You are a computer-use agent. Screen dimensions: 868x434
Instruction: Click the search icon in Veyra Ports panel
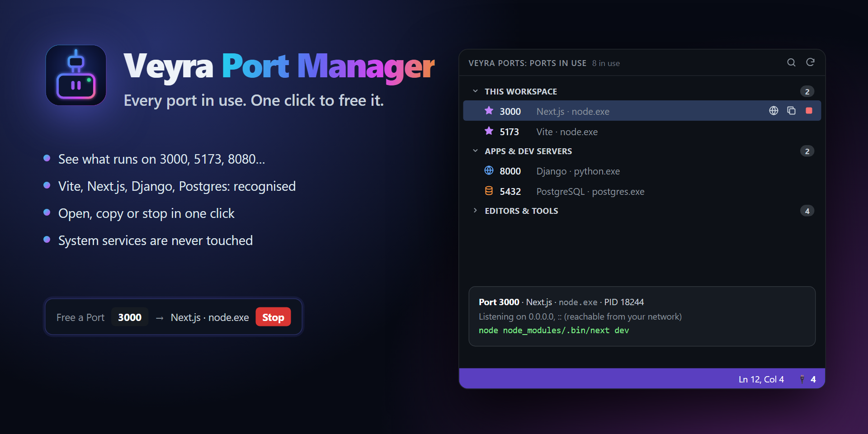[791, 62]
